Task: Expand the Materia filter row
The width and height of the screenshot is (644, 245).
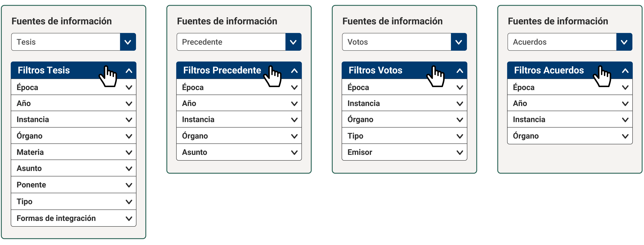Action: [74, 152]
